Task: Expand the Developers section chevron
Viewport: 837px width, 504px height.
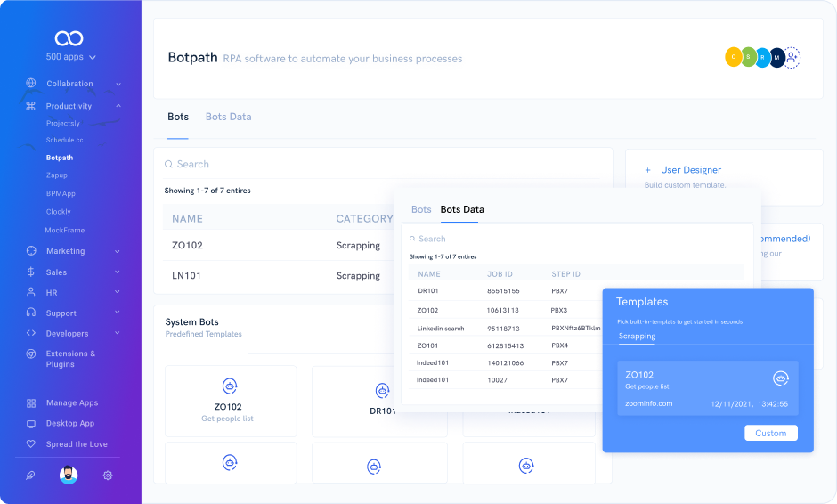Action: click(x=118, y=334)
